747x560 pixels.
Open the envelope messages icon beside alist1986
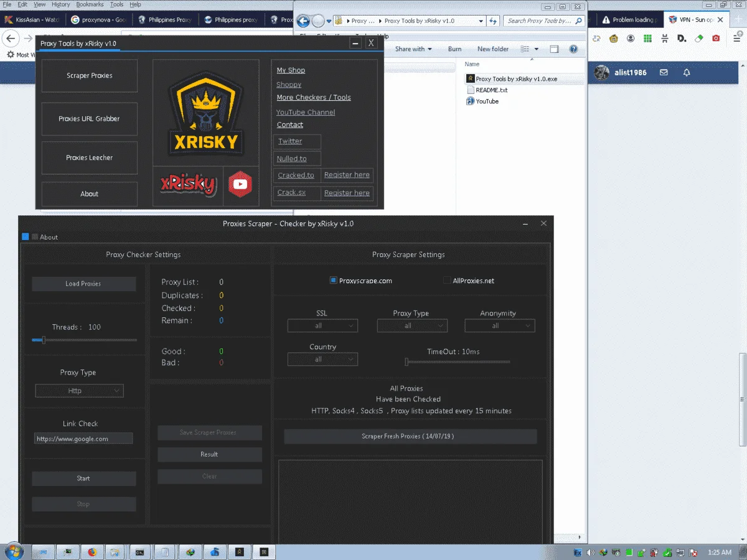click(x=664, y=73)
